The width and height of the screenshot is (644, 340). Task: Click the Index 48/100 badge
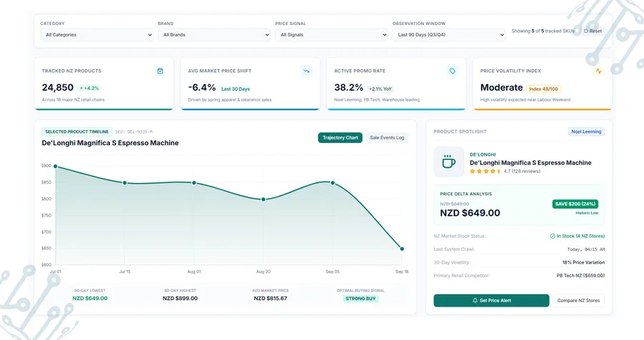(543, 89)
